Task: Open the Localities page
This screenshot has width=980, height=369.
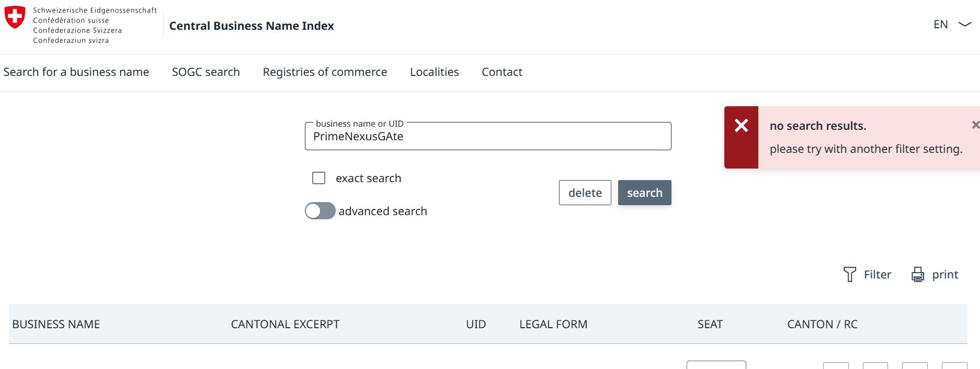Action: pos(434,72)
